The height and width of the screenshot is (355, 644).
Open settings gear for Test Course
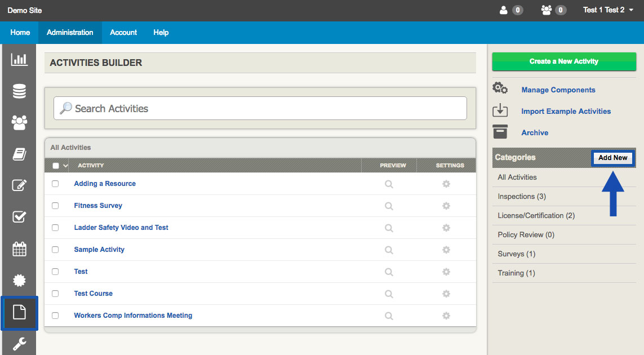(x=446, y=294)
